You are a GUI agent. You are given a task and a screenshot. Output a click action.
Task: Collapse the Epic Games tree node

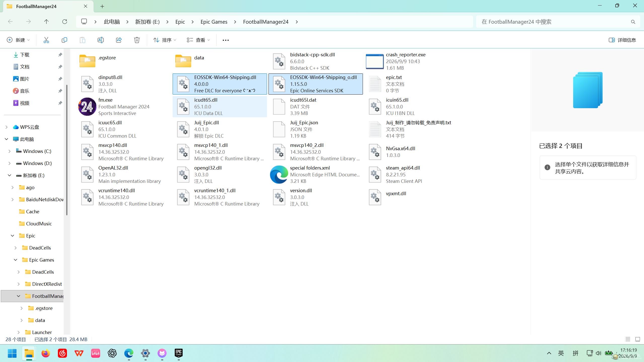click(15, 260)
